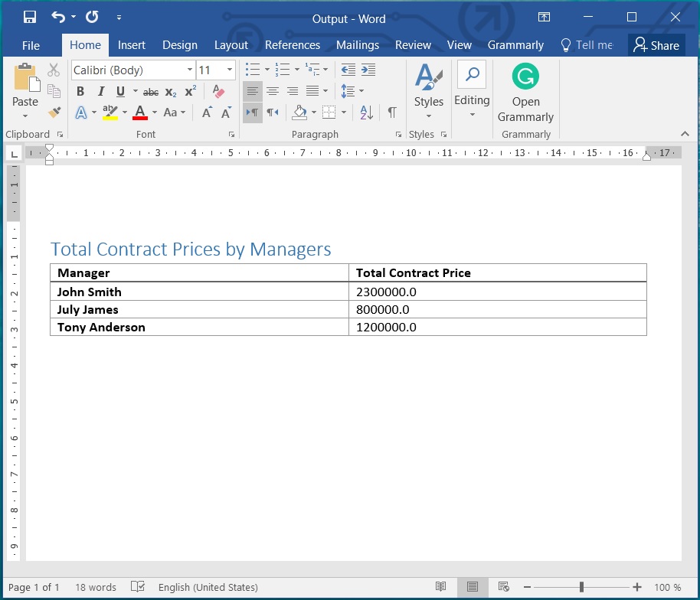This screenshot has height=600, width=700.
Task: Open the font name dropdown
Action: point(190,70)
